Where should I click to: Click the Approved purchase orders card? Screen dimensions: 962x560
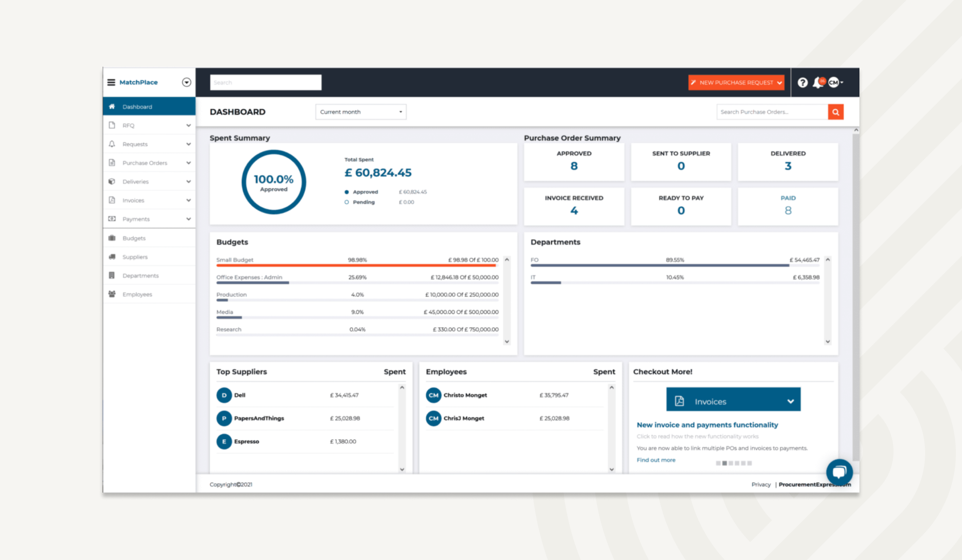(x=574, y=162)
